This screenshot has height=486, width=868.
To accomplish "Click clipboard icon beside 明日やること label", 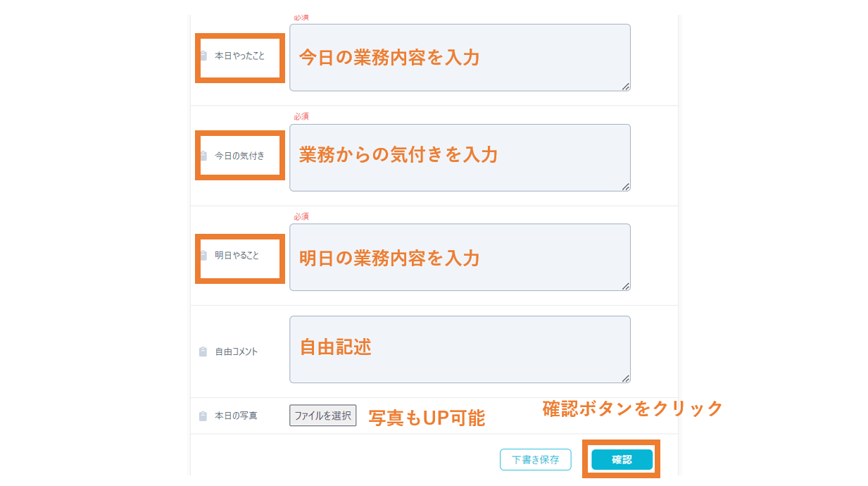I will [203, 256].
